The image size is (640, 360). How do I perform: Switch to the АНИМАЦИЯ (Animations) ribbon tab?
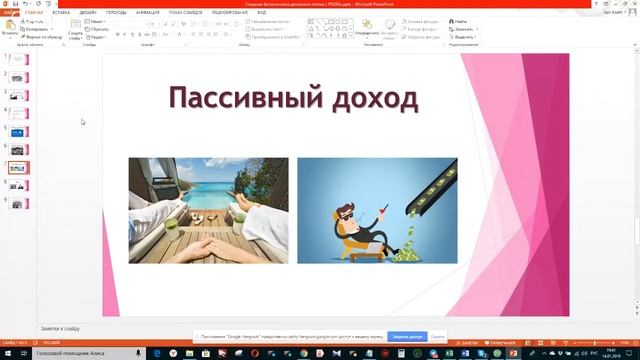point(148,12)
